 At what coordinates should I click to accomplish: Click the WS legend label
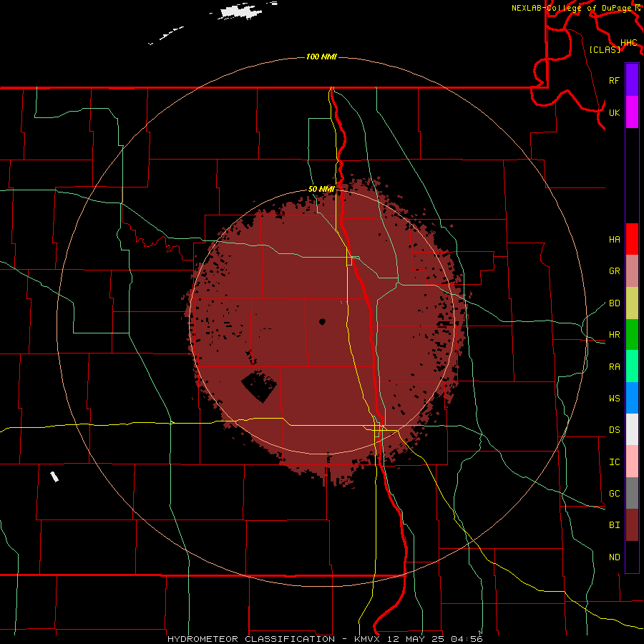pyautogui.click(x=614, y=398)
